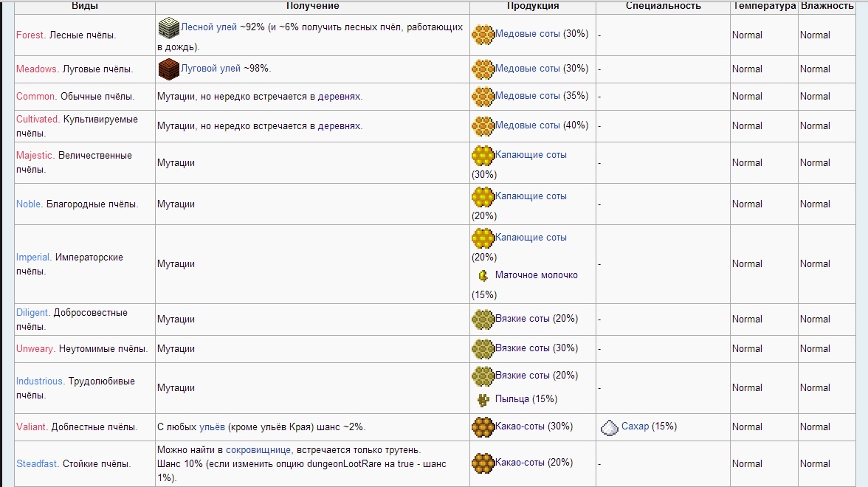Screen dimensions: 868x487
Task: Click the Forest hive block icon
Action: tap(169, 28)
